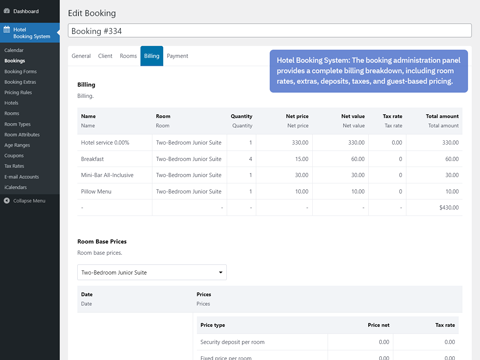480x360 pixels.
Task: Click Breakfast row's Two-Bedroom Junior Suite room cell
Action: pyautogui.click(x=189, y=159)
